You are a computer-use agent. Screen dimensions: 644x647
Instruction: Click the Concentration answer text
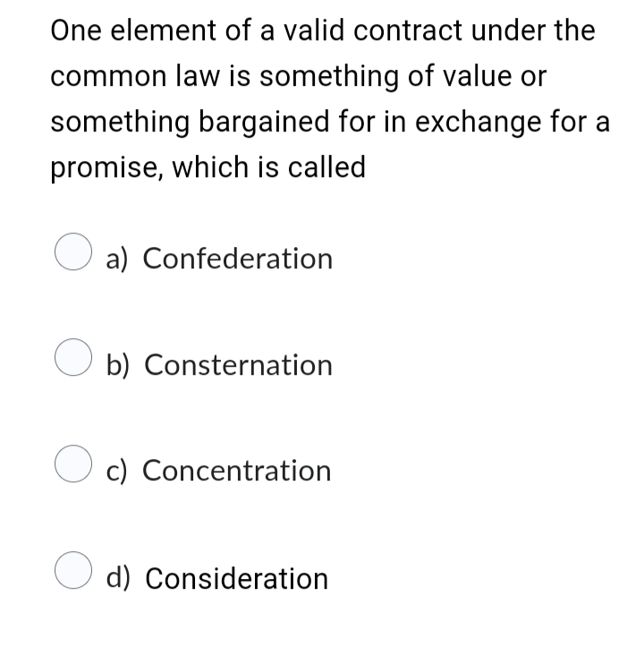click(x=237, y=471)
